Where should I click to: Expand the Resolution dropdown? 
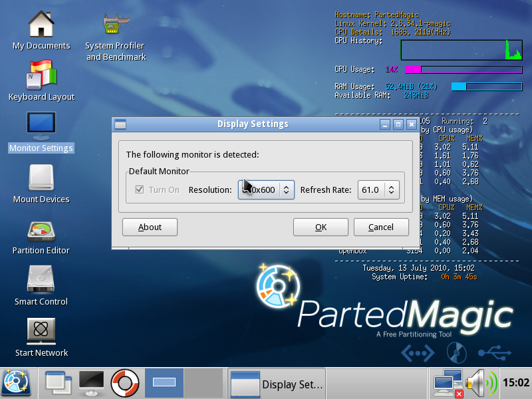(267, 190)
